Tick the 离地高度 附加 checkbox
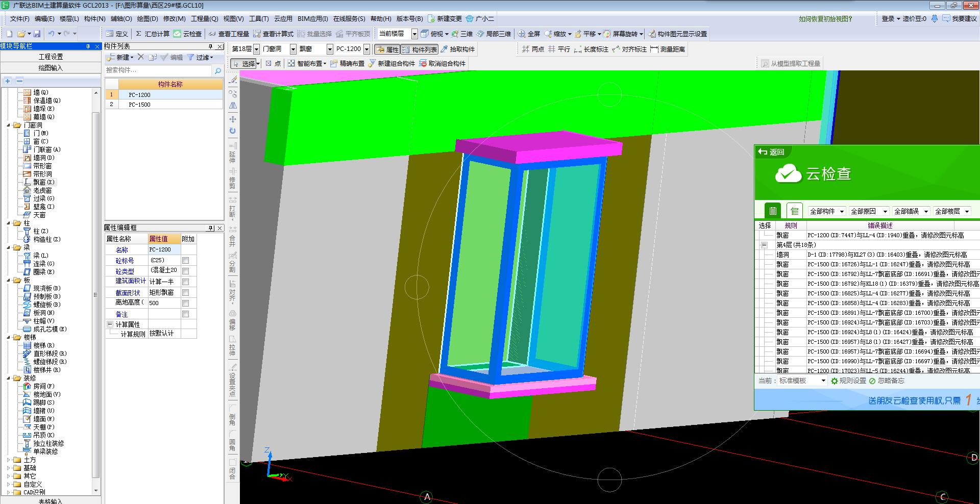 [186, 303]
